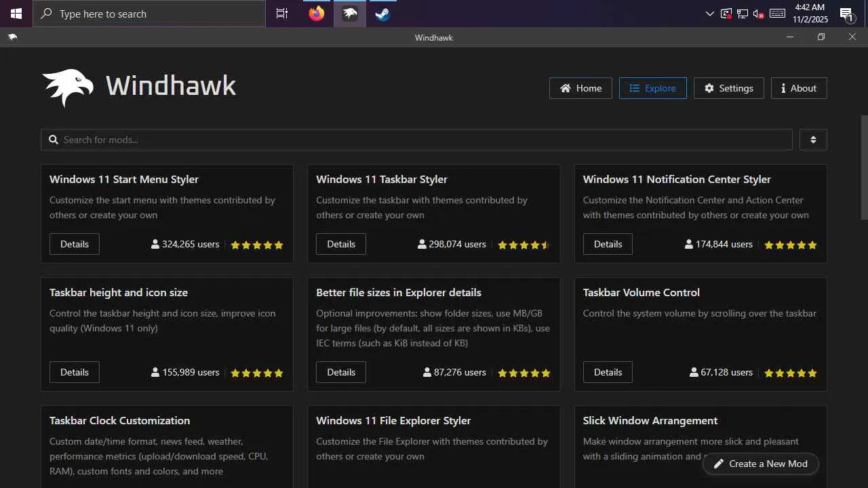View Details for Better file sizes in Explorer
The width and height of the screenshot is (868, 488).
[x=341, y=372]
